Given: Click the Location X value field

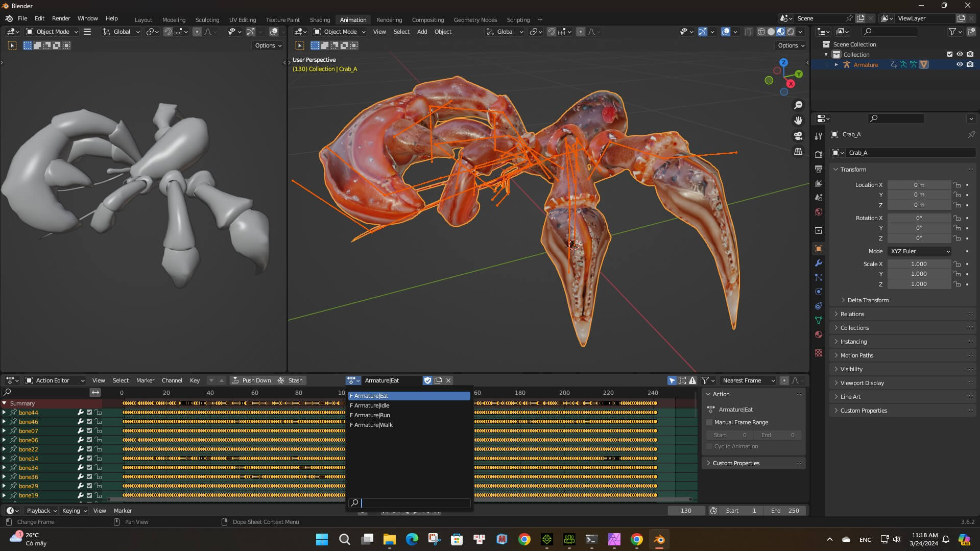Looking at the screenshot, I should click(919, 185).
